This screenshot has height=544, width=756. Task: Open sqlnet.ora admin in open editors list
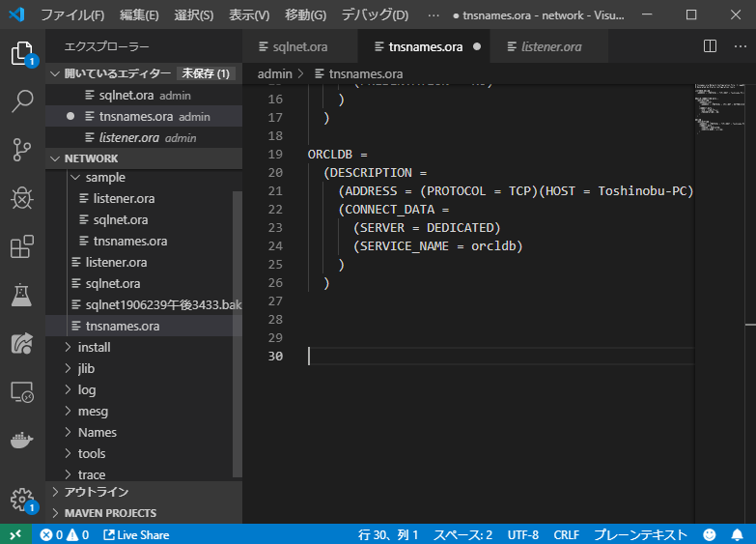pyautogui.click(x=144, y=95)
